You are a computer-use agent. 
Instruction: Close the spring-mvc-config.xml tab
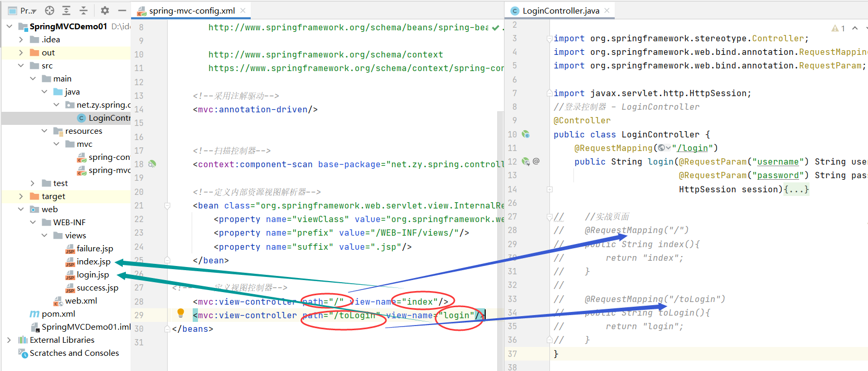click(x=243, y=10)
